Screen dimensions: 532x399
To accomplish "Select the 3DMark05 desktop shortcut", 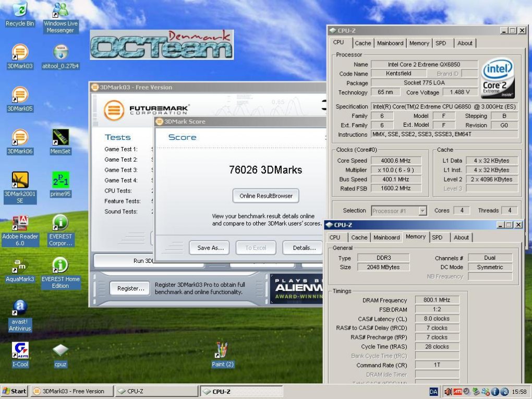I will click(20, 99).
